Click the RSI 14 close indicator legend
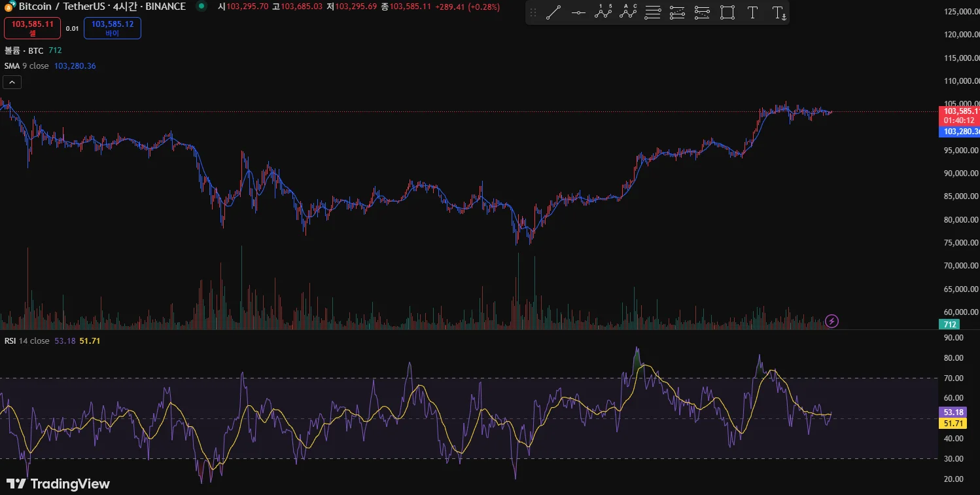980x495 pixels. [27, 341]
